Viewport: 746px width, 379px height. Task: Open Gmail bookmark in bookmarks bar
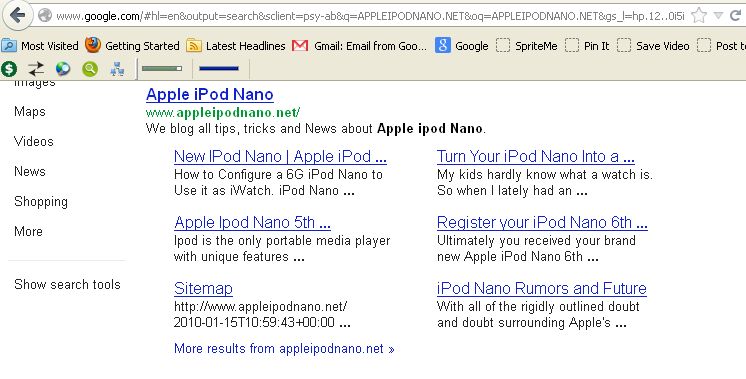point(360,46)
